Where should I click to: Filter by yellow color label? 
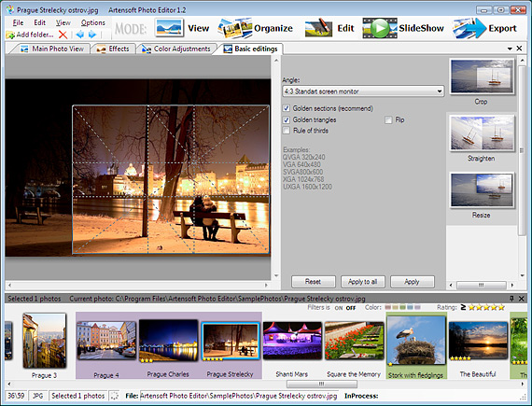396,307
